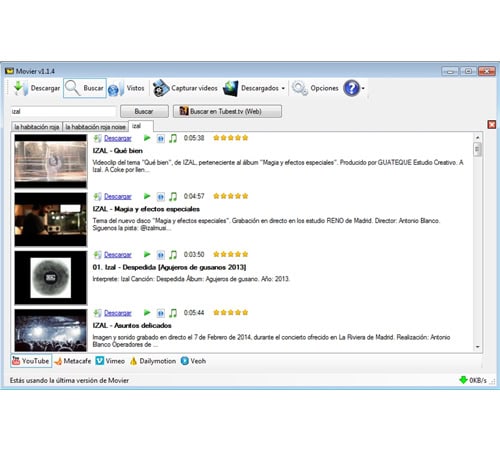Click download icon beside Despedida Descargar link

coord(97,255)
